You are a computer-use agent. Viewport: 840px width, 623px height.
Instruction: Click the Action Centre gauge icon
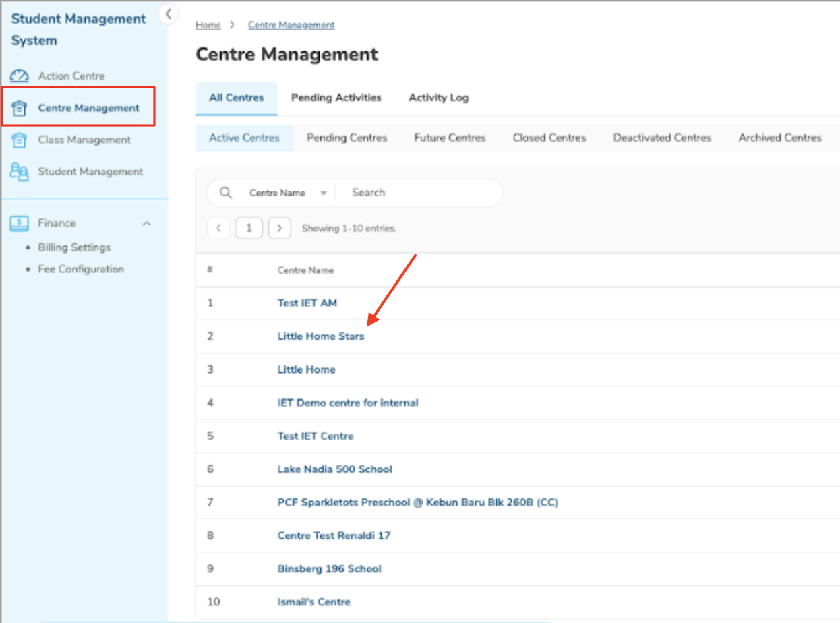[x=20, y=76]
